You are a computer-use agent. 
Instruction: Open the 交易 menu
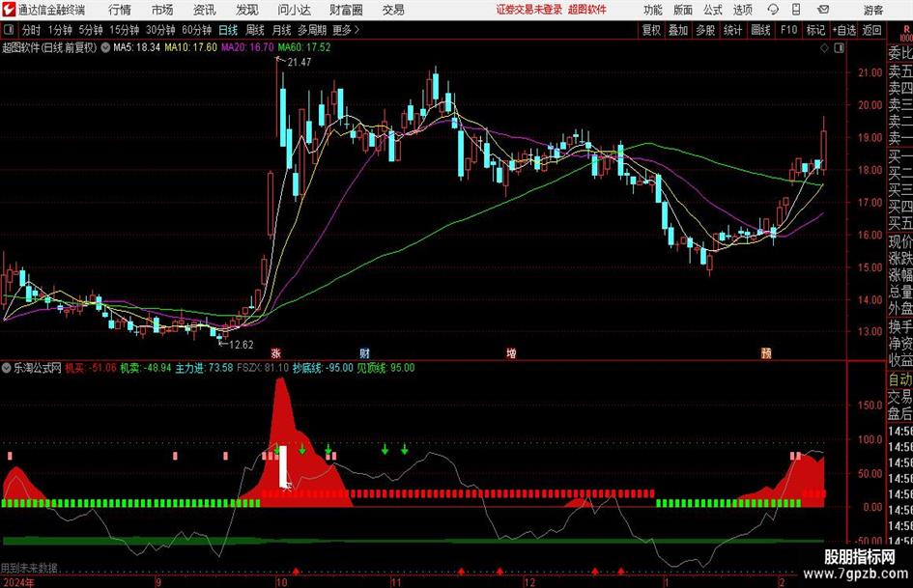pyautogui.click(x=393, y=10)
